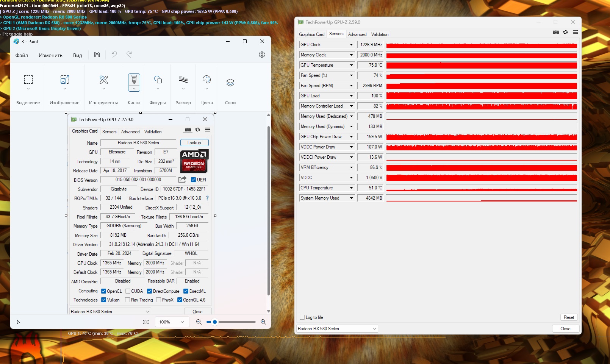The height and width of the screenshot is (364, 610).
Task: Click the Paint vertical scrollbar thumb
Action: pos(268,210)
